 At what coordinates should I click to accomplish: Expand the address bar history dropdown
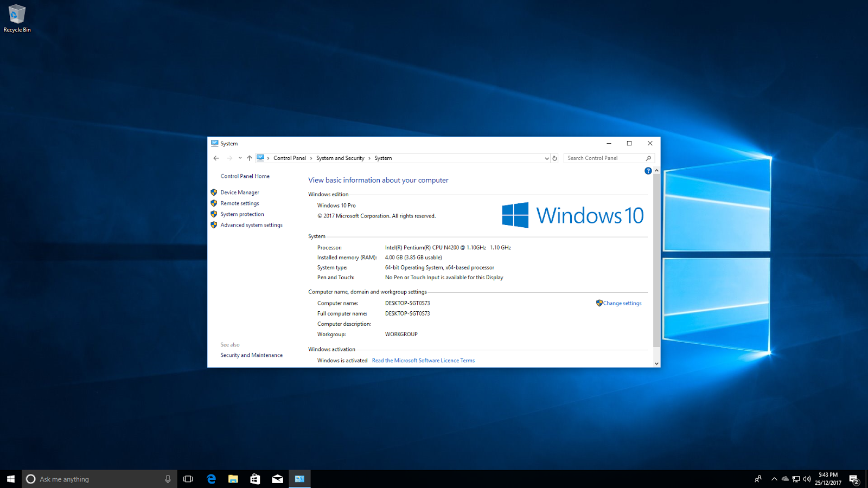pyautogui.click(x=547, y=158)
